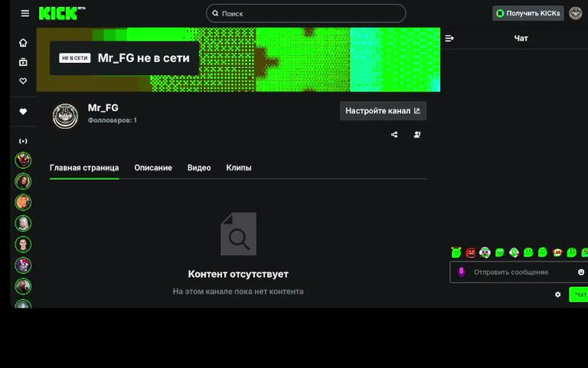Click the НЕ В СЕТИ offline badge
The image size is (588, 368).
click(75, 58)
